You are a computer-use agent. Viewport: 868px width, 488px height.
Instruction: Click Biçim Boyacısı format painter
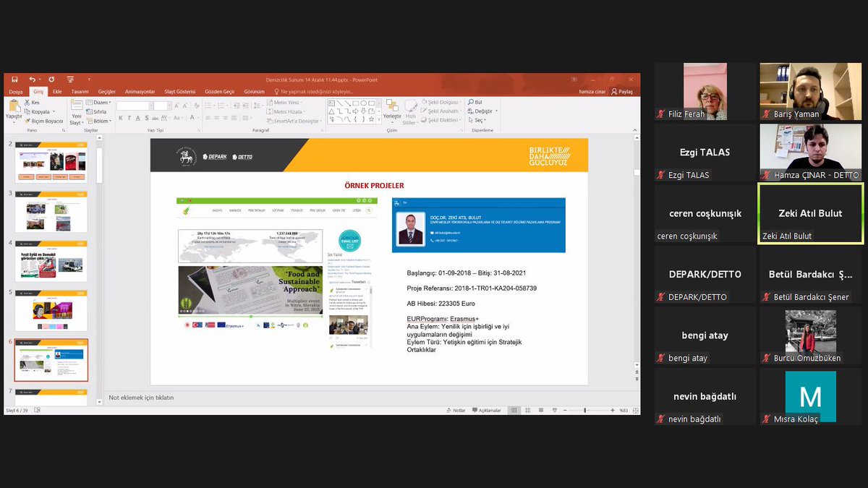click(x=44, y=121)
